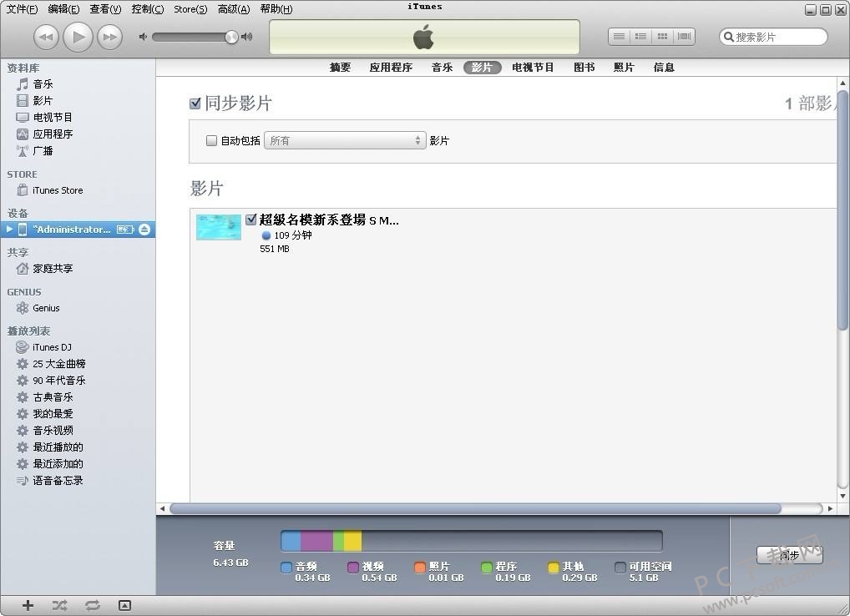Expand the Administrator device triangle
This screenshot has width=850, height=616.
point(9,230)
